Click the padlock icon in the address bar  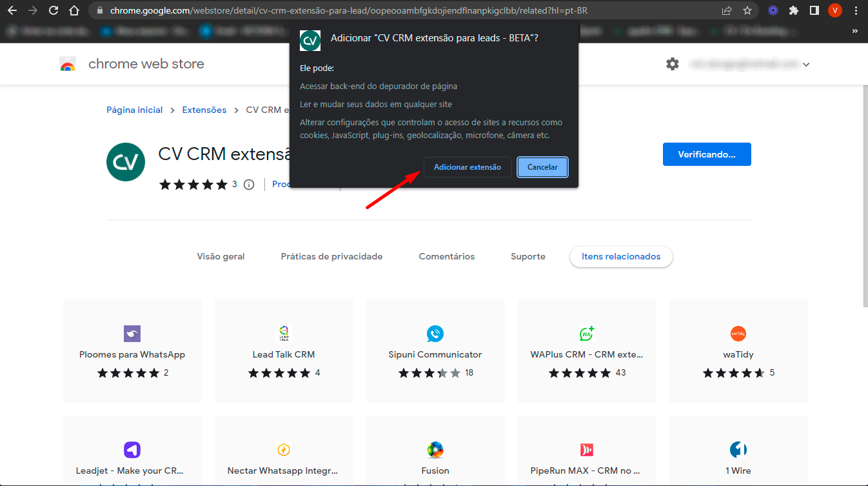(x=99, y=11)
